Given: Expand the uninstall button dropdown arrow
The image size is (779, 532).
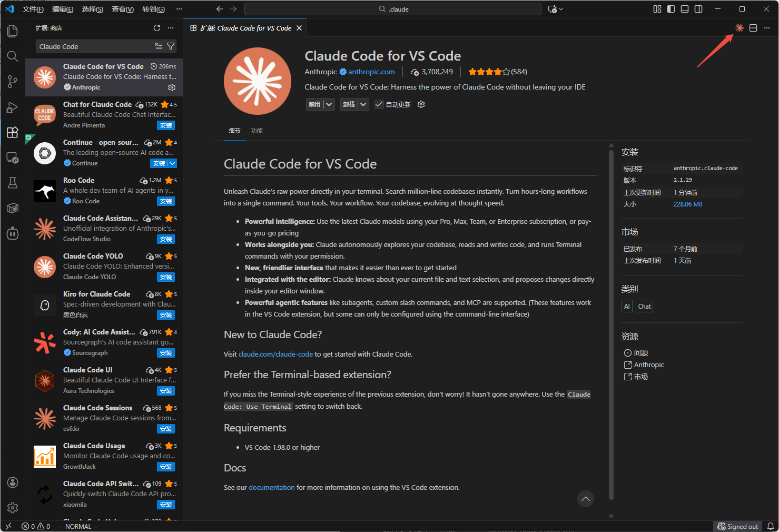Looking at the screenshot, I should (x=363, y=104).
